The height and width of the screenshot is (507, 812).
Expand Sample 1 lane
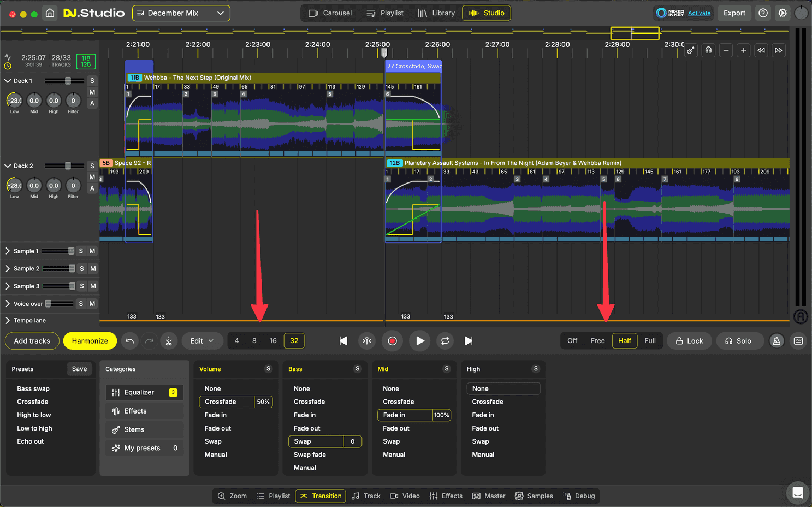[8, 251]
